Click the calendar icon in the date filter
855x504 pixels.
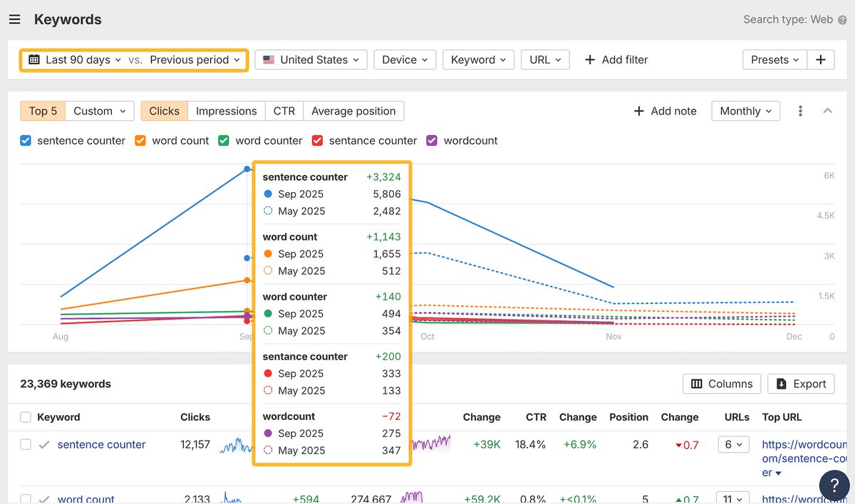pyautogui.click(x=33, y=60)
